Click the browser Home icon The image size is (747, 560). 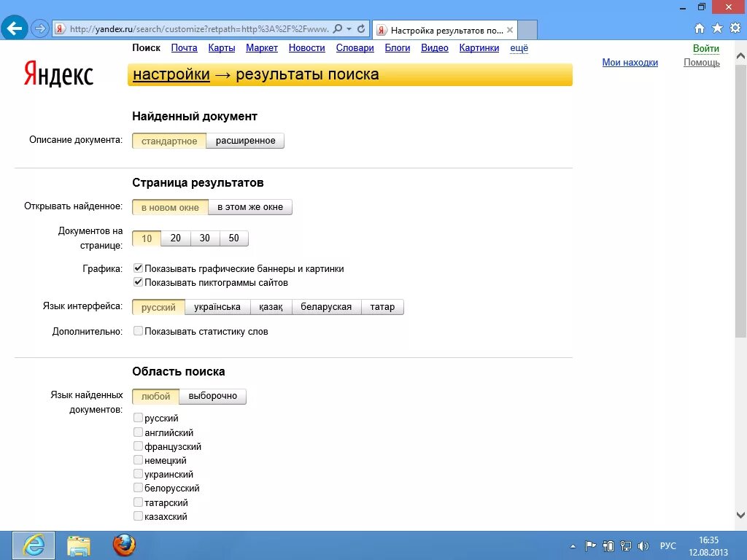[699, 28]
